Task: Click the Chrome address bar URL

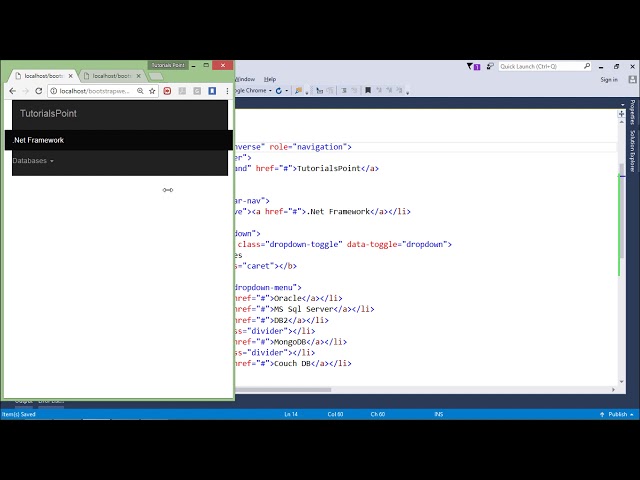Action: pyautogui.click(x=95, y=91)
